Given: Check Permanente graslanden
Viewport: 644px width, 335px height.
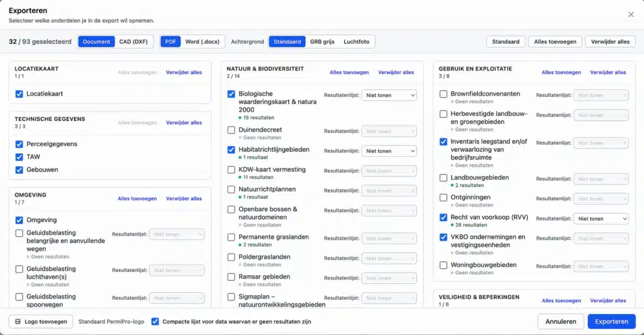Looking at the screenshot, I should 231,237.
